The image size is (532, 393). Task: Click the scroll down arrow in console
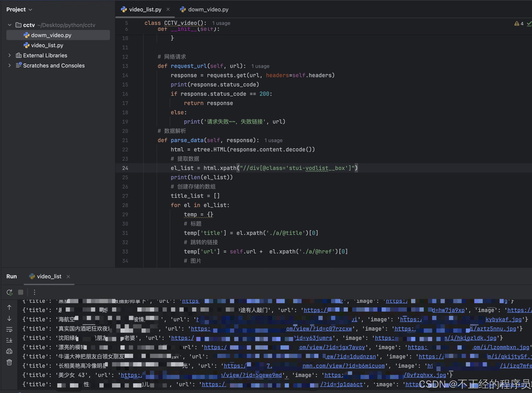click(9, 318)
